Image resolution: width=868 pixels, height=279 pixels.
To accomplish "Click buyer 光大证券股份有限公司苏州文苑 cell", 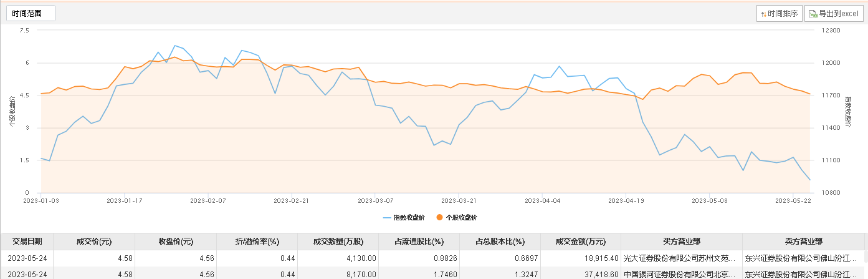I will point(682,258).
